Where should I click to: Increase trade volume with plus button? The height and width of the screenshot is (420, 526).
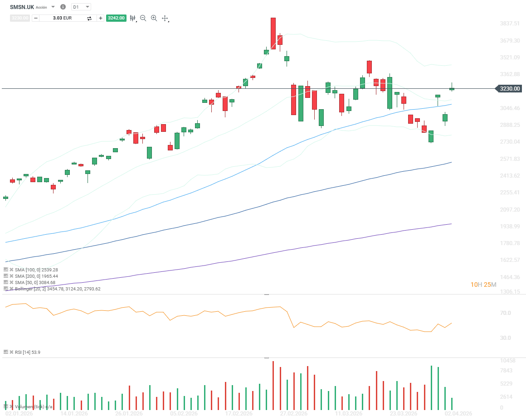[x=101, y=18]
